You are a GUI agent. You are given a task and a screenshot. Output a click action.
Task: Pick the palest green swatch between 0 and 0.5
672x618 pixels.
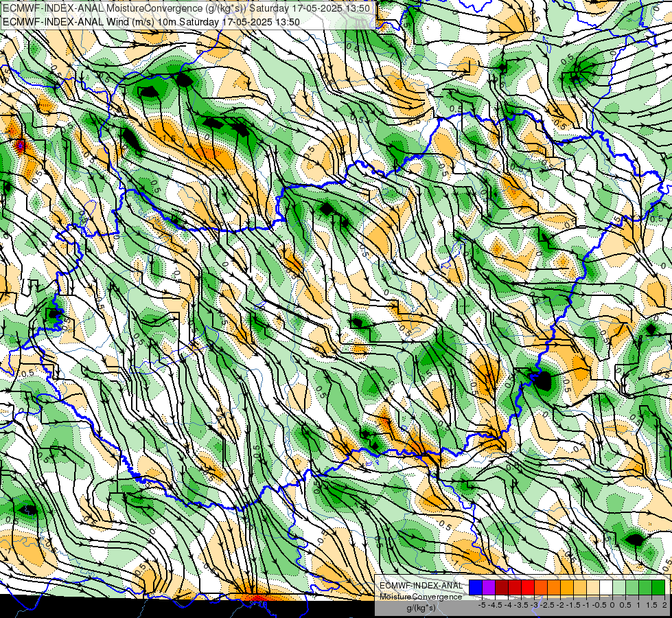(619, 588)
